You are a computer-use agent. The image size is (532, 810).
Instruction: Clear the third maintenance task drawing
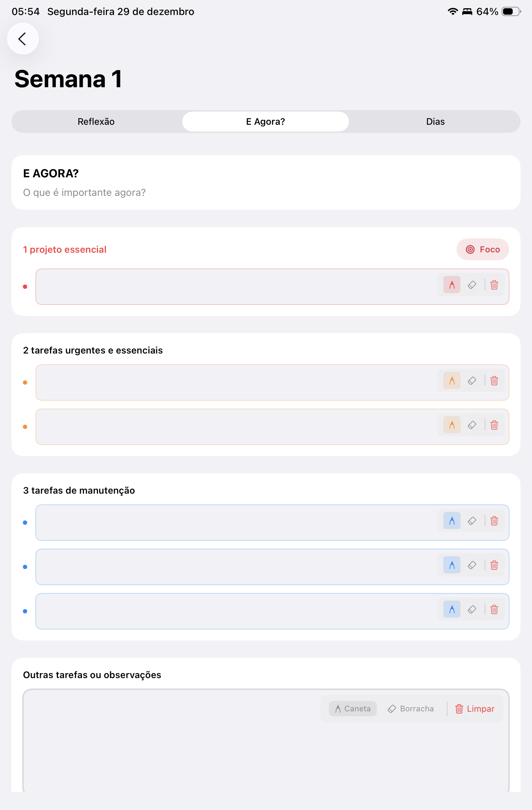pyautogui.click(x=494, y=609)
